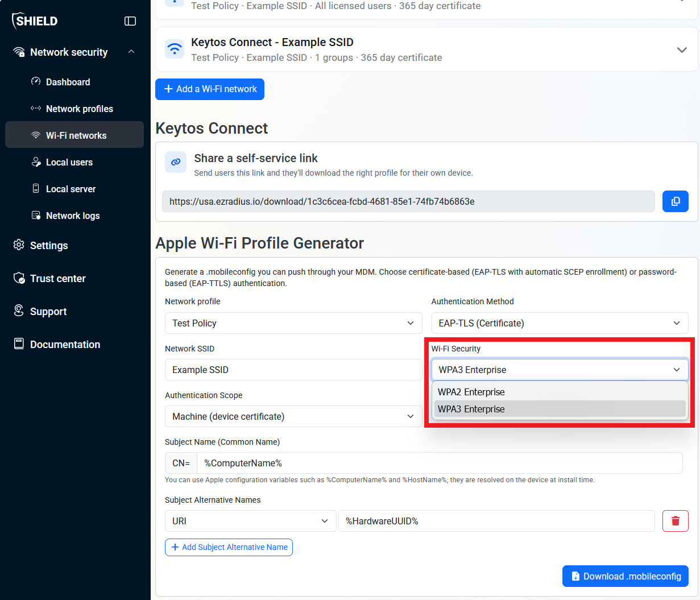Viewport: 700px width, 600px height.
Task: Expand the Keytos Connect - Example SSID card
Action: (682, 50)
